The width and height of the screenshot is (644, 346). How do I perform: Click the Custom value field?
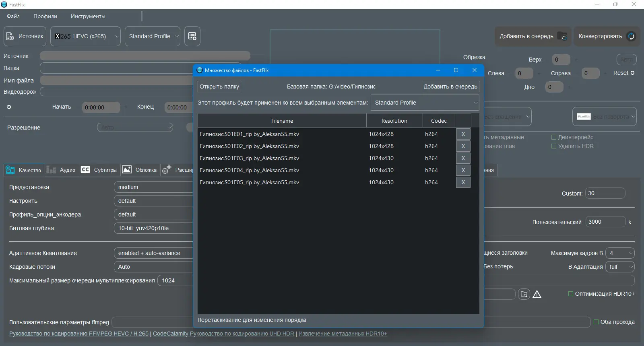tap(605, 194)
